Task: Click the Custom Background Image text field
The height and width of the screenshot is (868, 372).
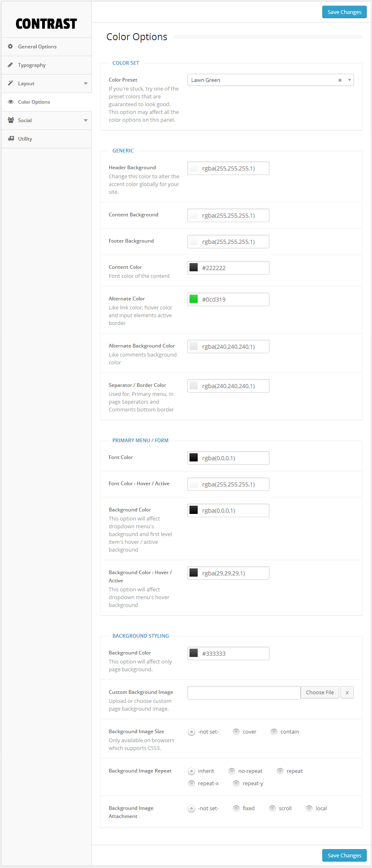Action: click(x=244, y=692)
